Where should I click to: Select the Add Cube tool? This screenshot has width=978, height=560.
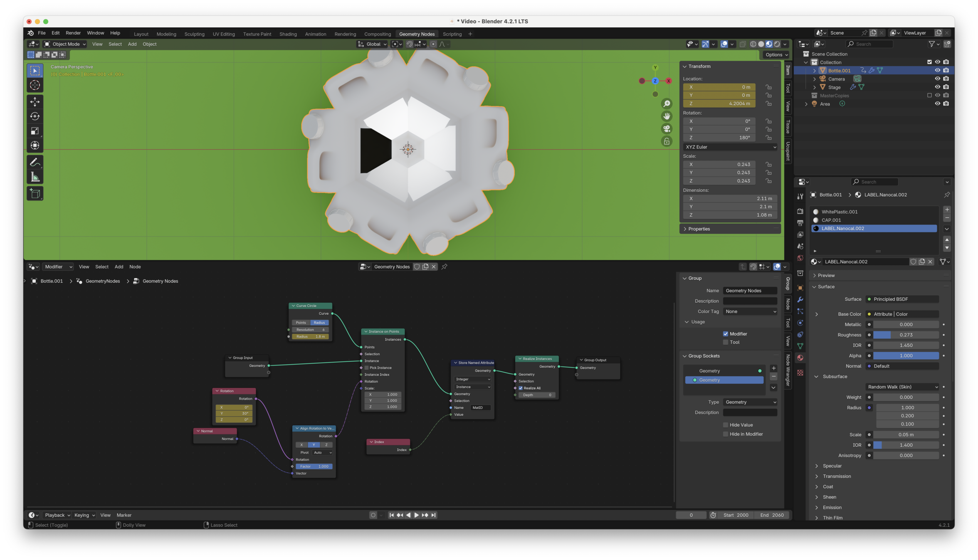[35, 194]
